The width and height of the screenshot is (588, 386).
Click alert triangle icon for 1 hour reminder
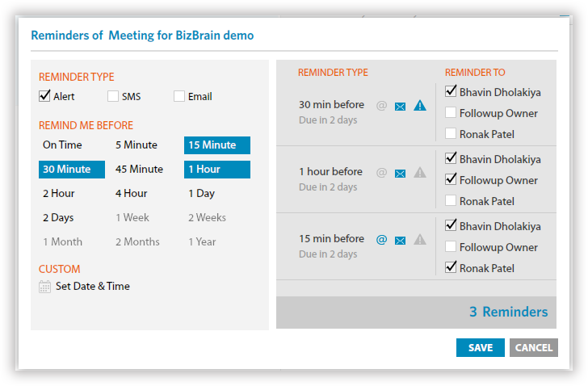419,172
